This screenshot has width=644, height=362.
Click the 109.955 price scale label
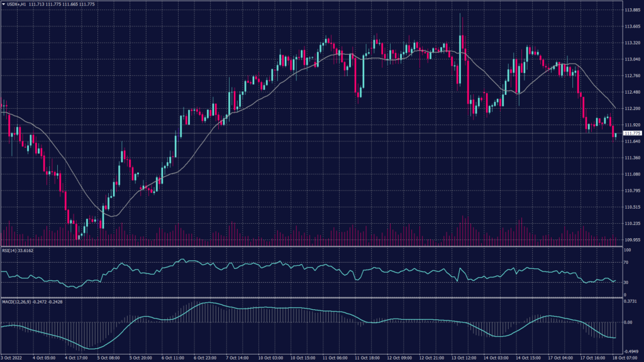(631, 239)
